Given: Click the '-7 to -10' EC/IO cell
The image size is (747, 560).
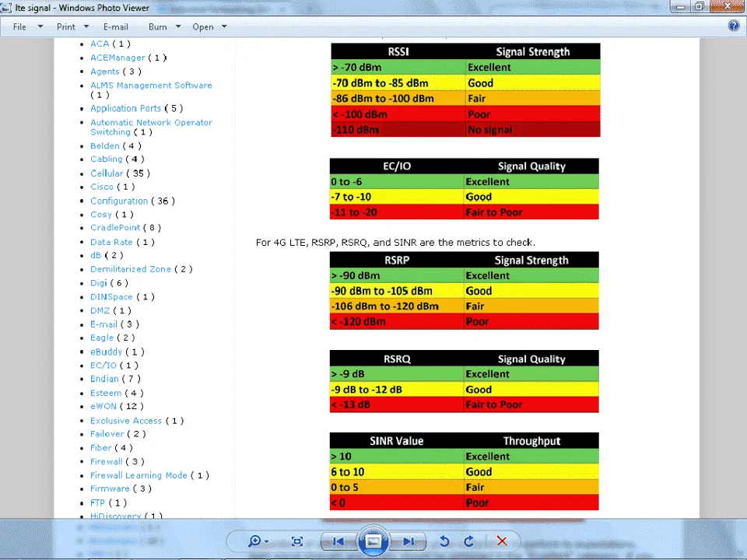Looking at the screenshot, I should (397, 197).
